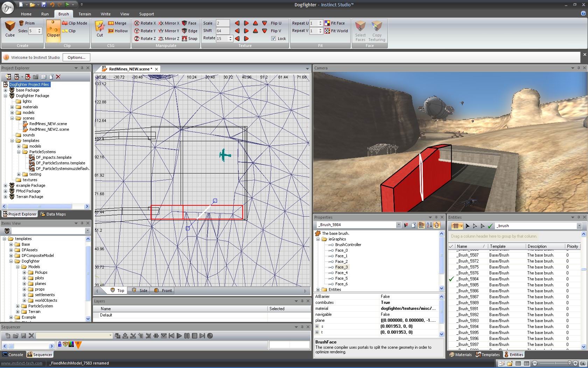Enable Snap in Manipulate group
The image size is (588, 368).
coord(189,39)
